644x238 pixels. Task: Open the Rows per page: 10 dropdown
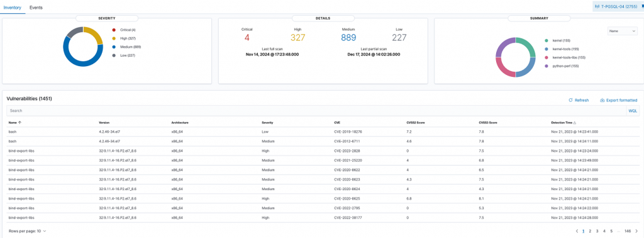click(x=28, y=231)
